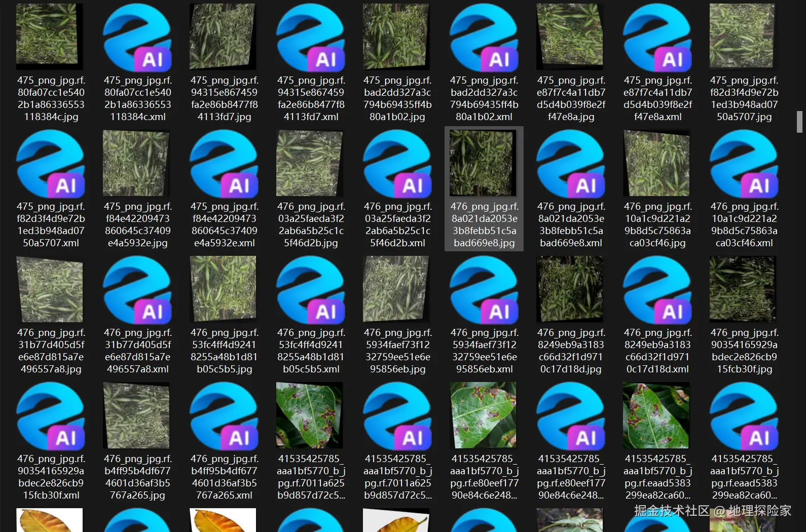Select the 4113fd7.jpg image thumbnail

coord(223,36)
